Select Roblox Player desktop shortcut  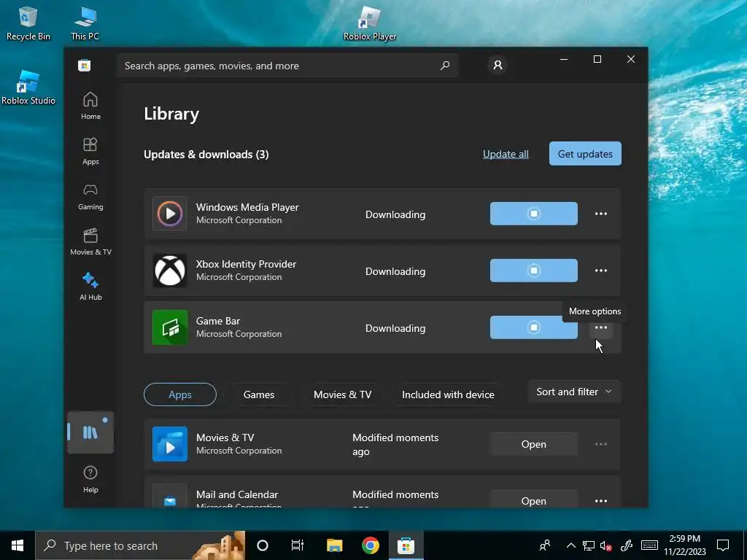coord(370,23)
